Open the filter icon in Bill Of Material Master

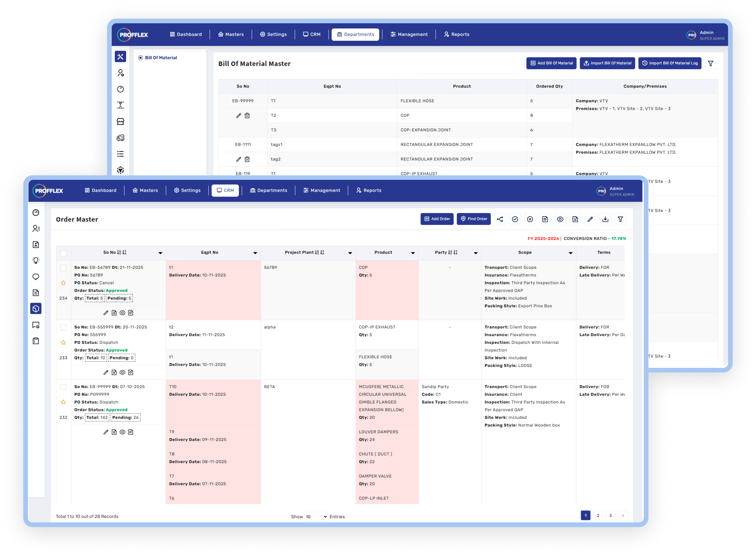(710, 64)
